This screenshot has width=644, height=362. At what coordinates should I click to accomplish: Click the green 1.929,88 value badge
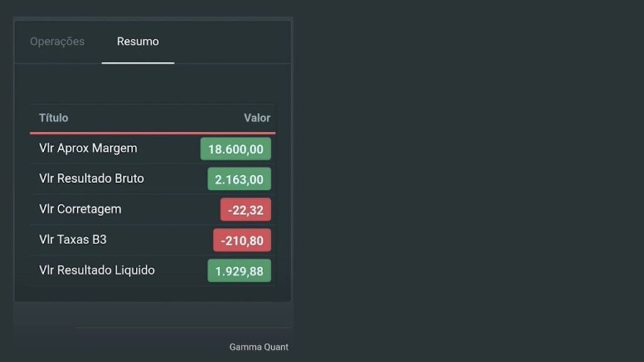click(x=239, y=271)
